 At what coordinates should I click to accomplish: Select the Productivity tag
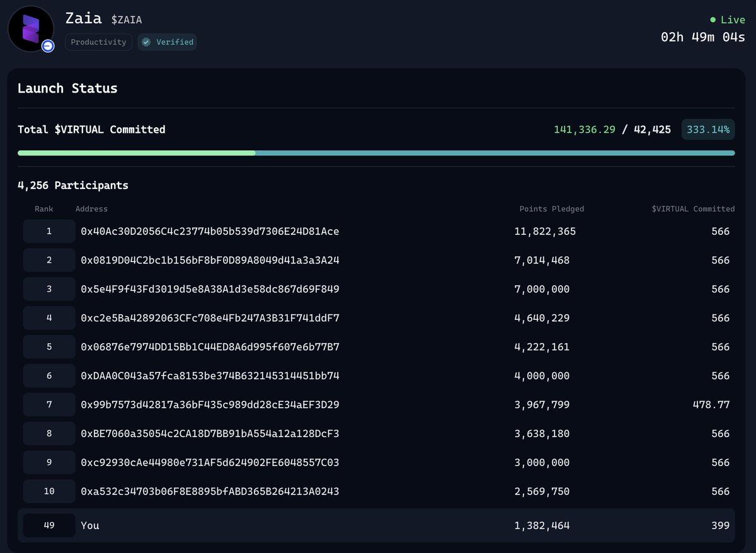[98, 42]
